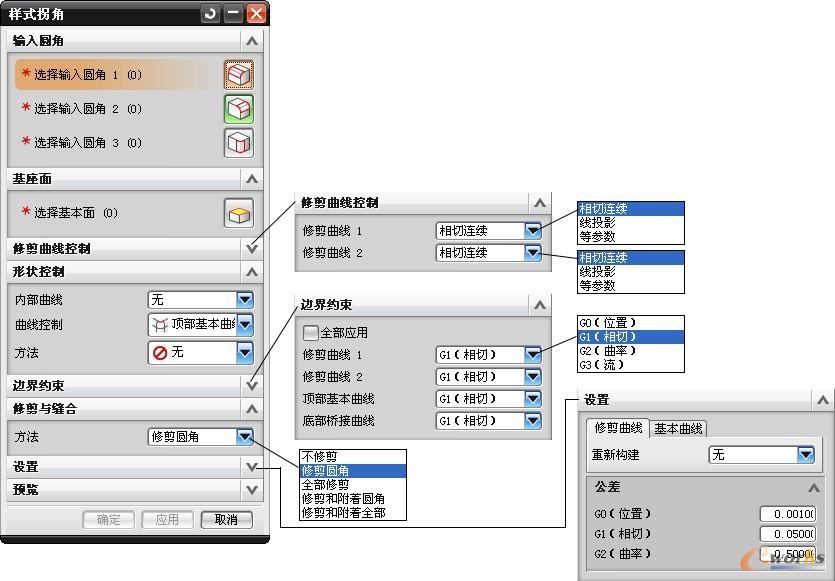Click the 选择输入圆角 3 face icon

tap(238, 143)
